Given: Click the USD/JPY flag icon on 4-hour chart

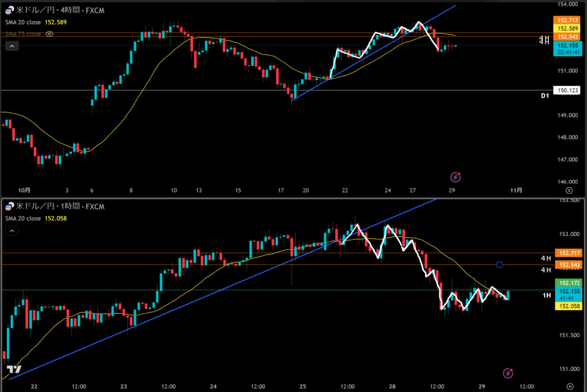Looking at the screenshot, I should [x=9, y=10].
